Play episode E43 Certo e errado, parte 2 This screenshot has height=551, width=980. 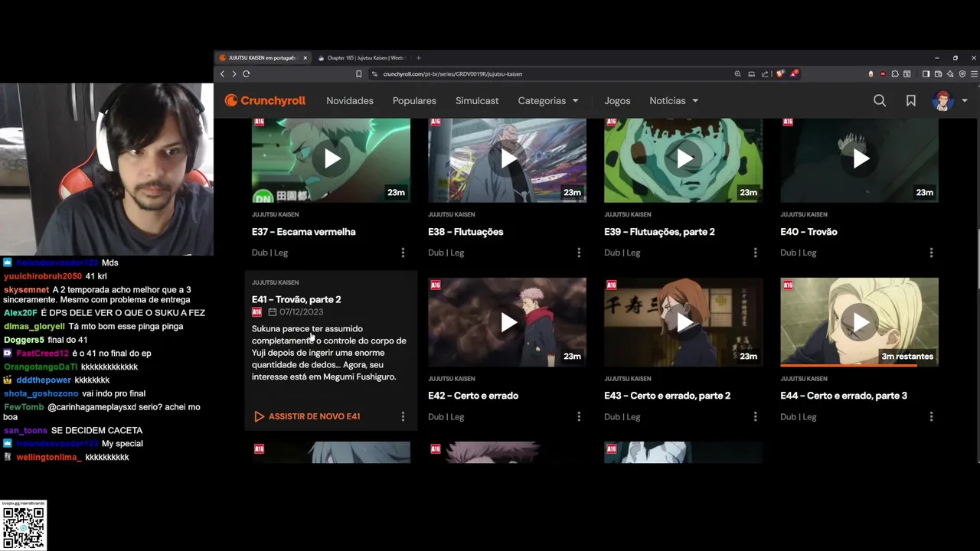pos(683,322)
